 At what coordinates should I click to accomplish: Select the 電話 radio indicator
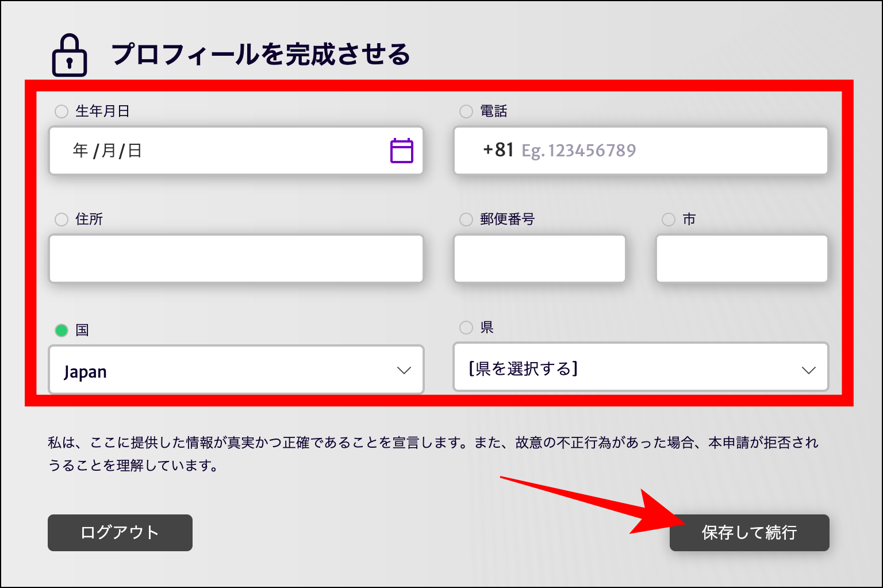pyautogui.click(x=466, y=111)
